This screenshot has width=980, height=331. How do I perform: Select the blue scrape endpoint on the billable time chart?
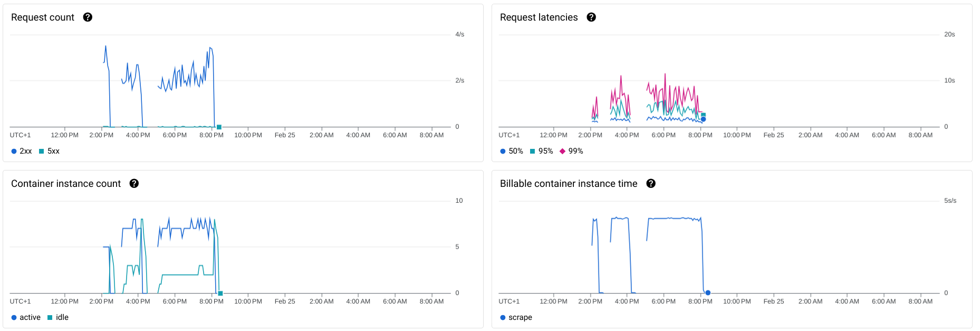(x=708, y=292)
